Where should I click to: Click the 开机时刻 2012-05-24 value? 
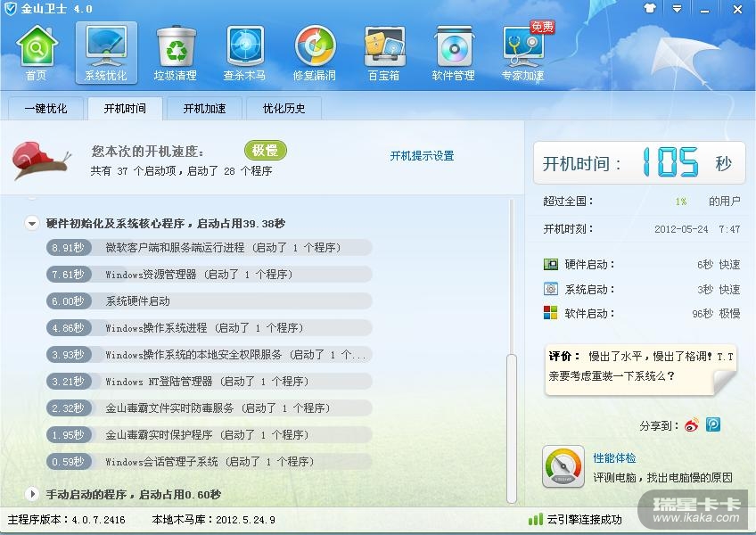(696, 229)
